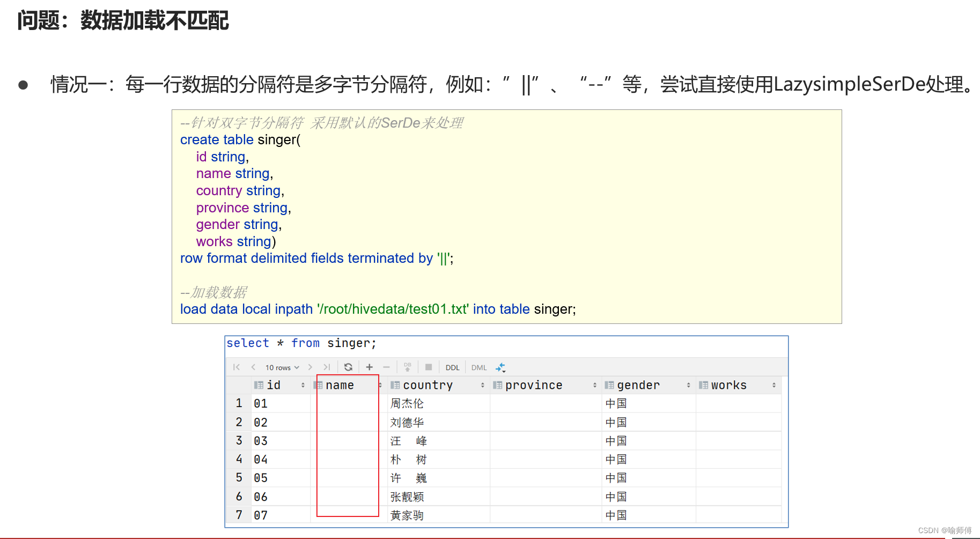Click country cell 刘德华
The image size is (980, 539).
(438, 422)
